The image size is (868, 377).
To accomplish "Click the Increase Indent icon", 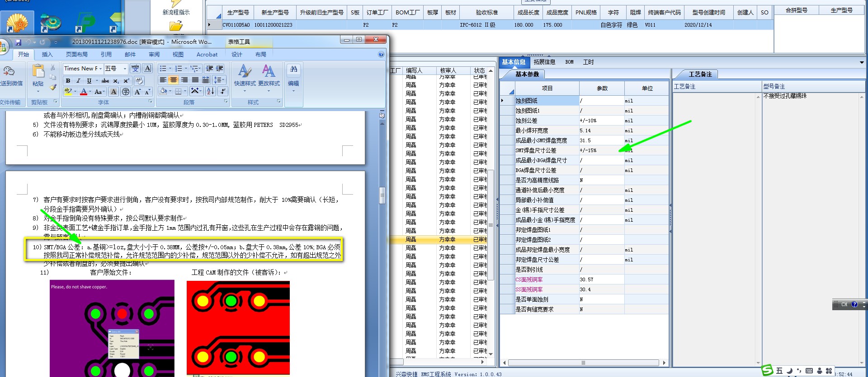I will (220, 68).
